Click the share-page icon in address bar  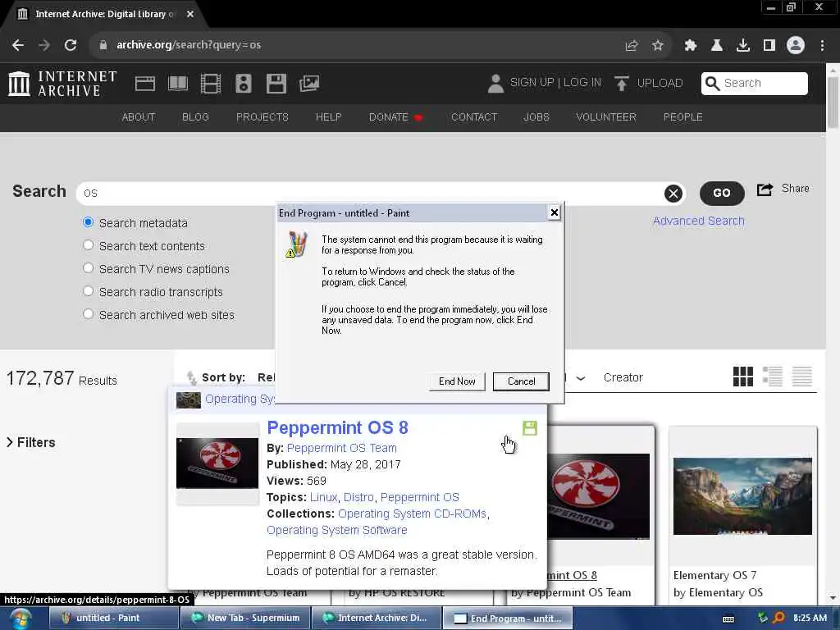pyautogui.click(x=632, y=46)
